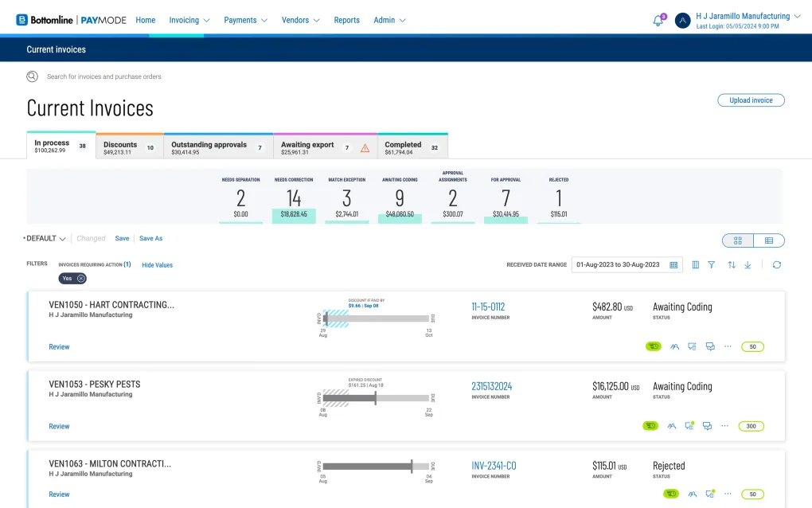Click the refresh invoices icon
The width and height of the screenshot is (812, 508).
coord(777,265)
